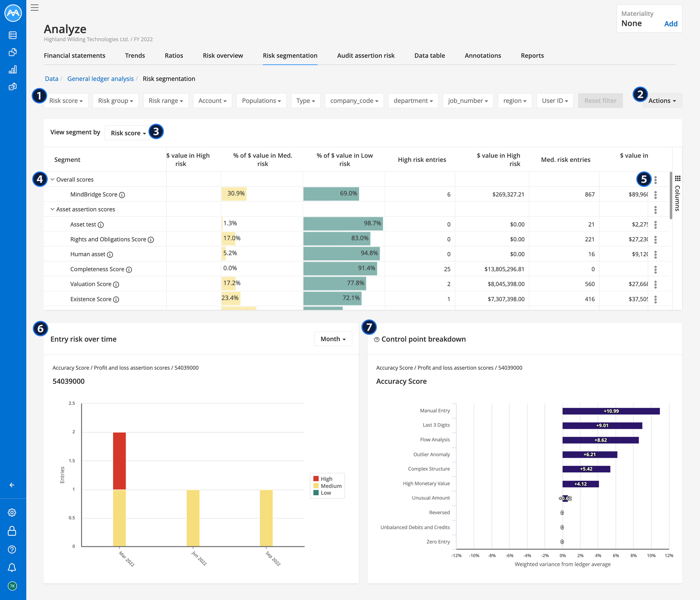Select the analyses bar-chart icon in sidebar

click(13, 70)
